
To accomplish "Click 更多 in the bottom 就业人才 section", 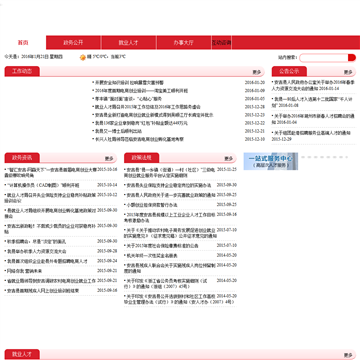I will pyautogui.click(x=348, y=355).
